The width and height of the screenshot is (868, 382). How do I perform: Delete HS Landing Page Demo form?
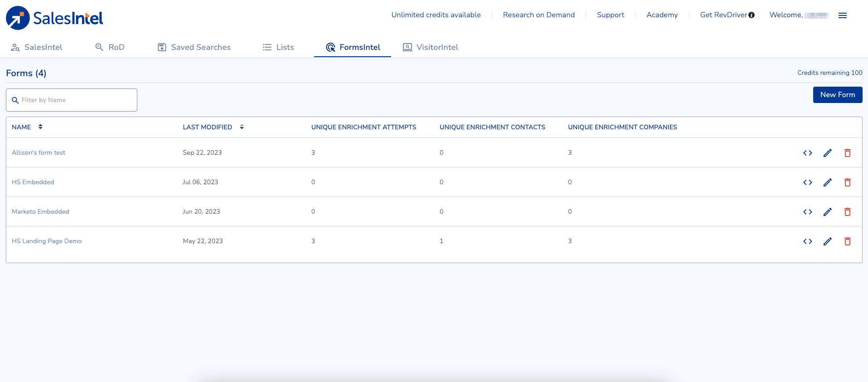[x=847, y=241]
